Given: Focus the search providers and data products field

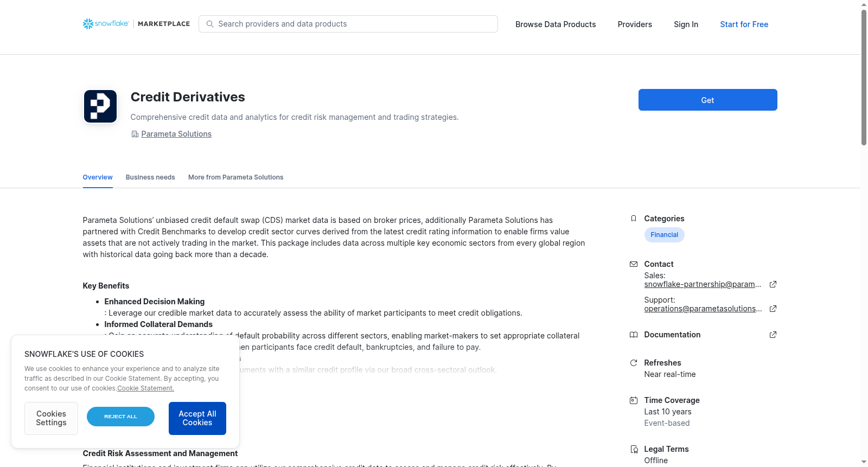Looking at the screenshot, I should pyautogui.click(x=348, y=24).
